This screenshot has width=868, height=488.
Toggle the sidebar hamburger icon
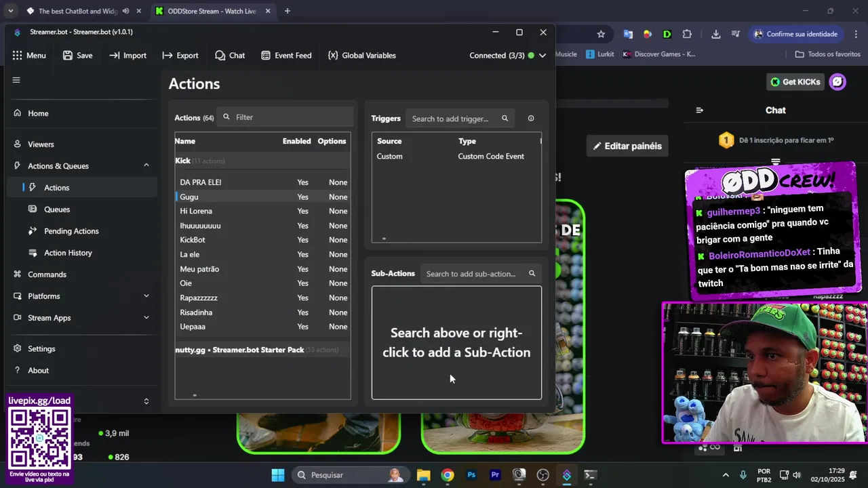tap(16, 80)
